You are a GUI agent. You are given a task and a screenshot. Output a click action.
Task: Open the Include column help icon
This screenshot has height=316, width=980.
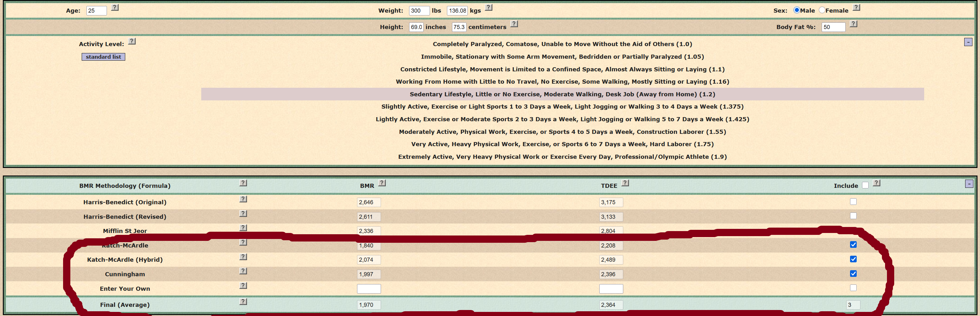point(877,183)
